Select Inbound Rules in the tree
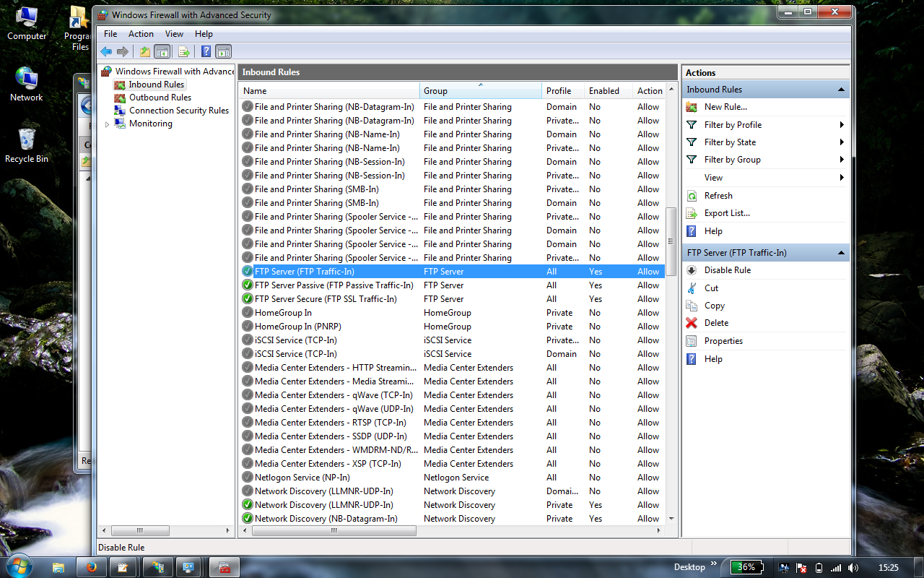 156,85
